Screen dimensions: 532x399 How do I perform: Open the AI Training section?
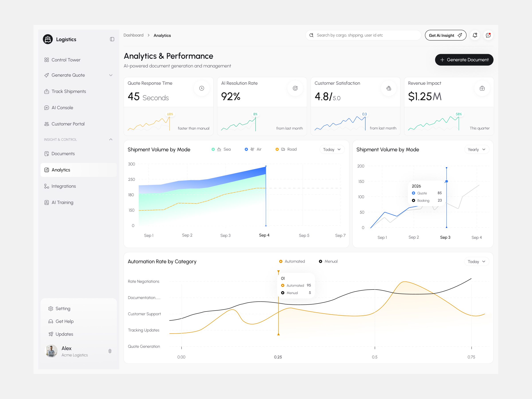tap(62, 202)
